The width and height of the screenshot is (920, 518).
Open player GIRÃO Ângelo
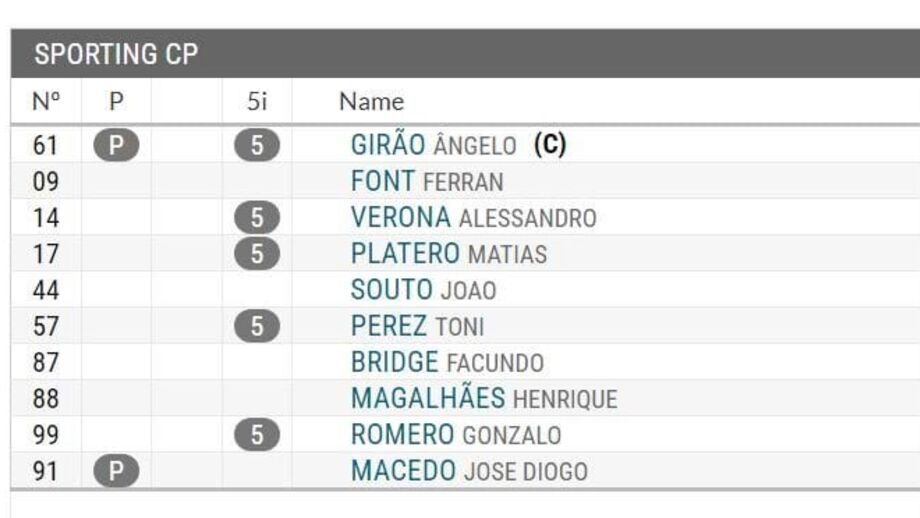click(433, 145)
